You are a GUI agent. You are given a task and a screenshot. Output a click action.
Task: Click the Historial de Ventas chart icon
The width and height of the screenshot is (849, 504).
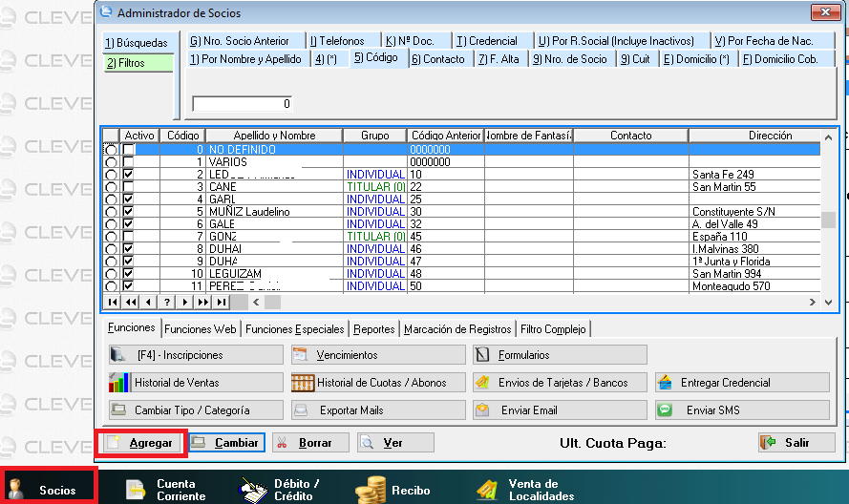(x=119, y=383)
